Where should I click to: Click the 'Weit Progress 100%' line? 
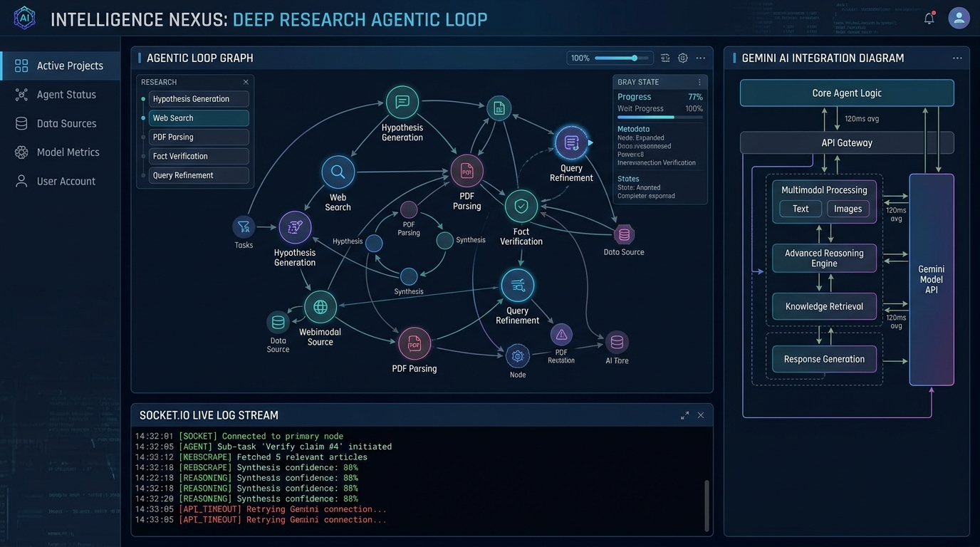point(660,109)
